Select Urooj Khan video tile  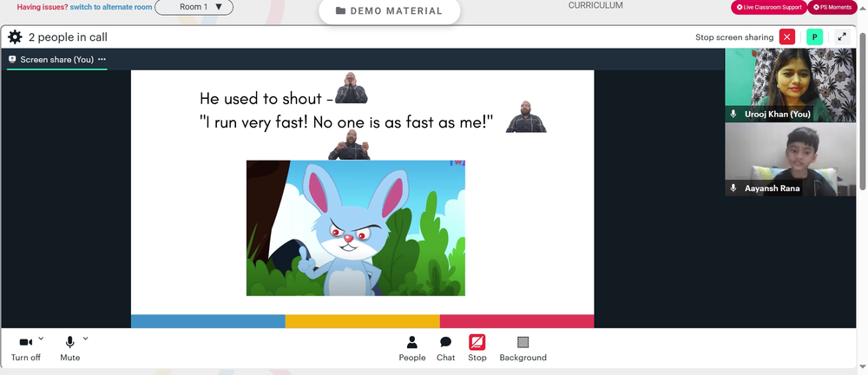(790, 85)
